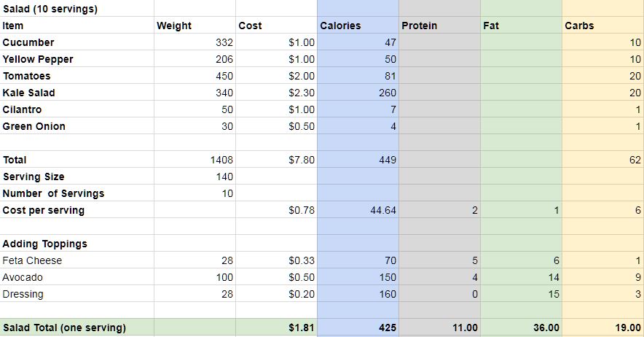Click Tomatoes weight cell showing 450
Image resolution: width=644 pixels, height=337 pixels.
click(x=195, y=76)
